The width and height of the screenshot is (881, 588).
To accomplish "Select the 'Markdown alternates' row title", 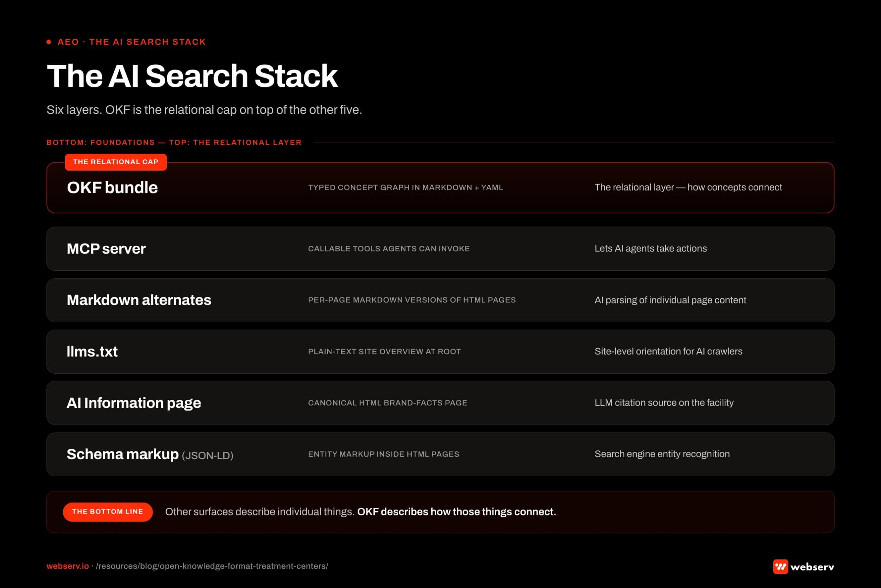I will coord(139,300).
